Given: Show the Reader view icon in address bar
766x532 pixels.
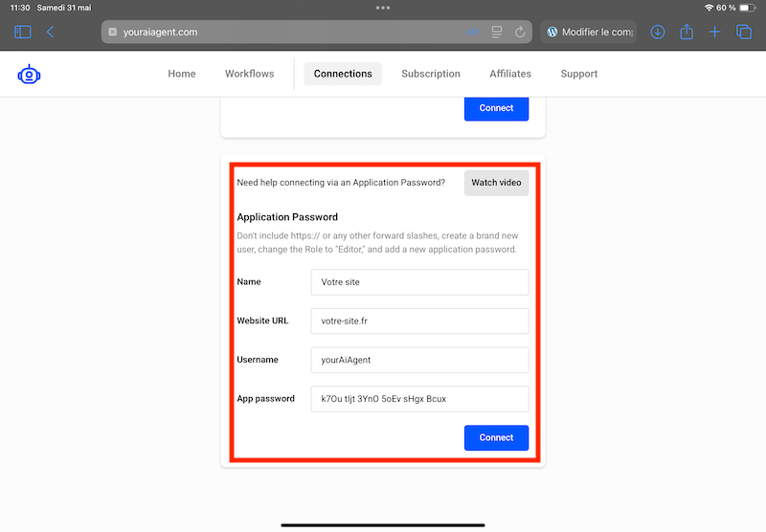Looking at the screenshot, I should point(497,33).
